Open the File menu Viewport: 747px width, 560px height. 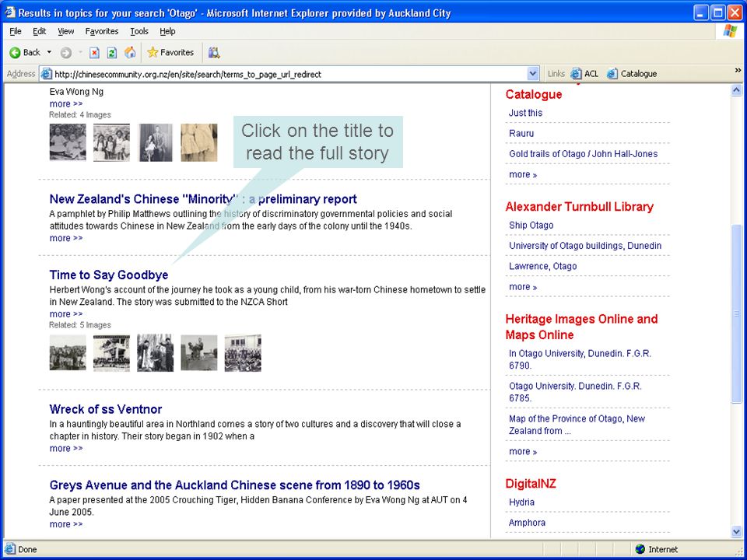[x=16, y=31]
